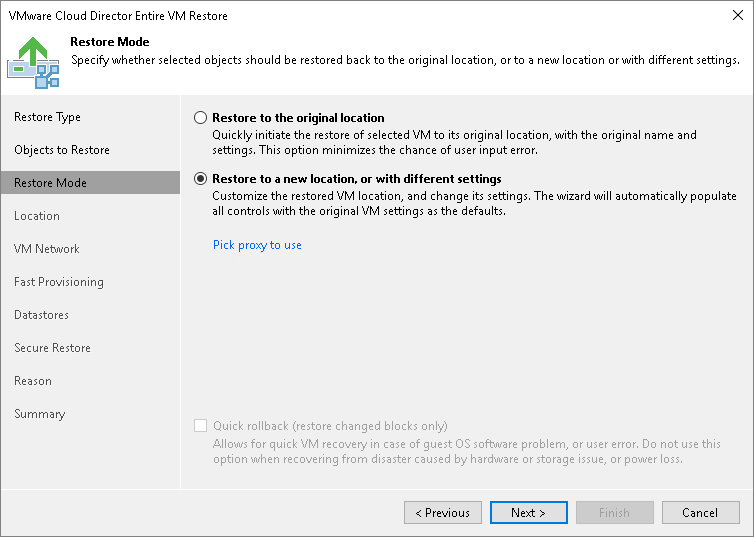This screenshot has width=754, height=537.
Task: Go to the VM Network step
Action: point(47,249)
